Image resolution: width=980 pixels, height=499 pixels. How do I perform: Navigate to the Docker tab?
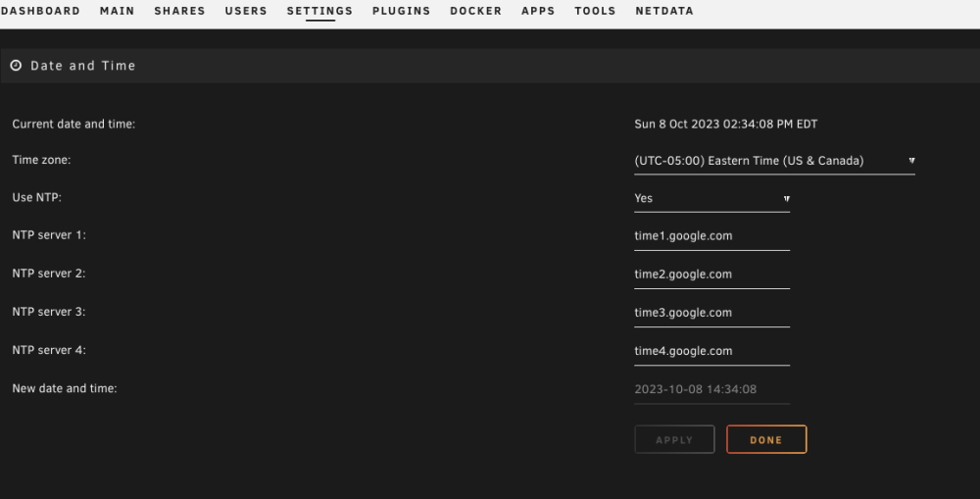tap(475, 11)
